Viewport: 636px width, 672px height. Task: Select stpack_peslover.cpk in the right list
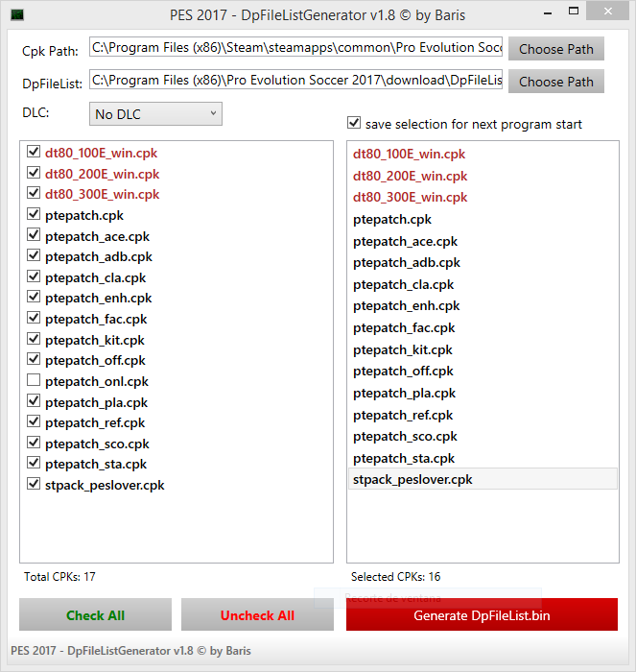point(483,479)
